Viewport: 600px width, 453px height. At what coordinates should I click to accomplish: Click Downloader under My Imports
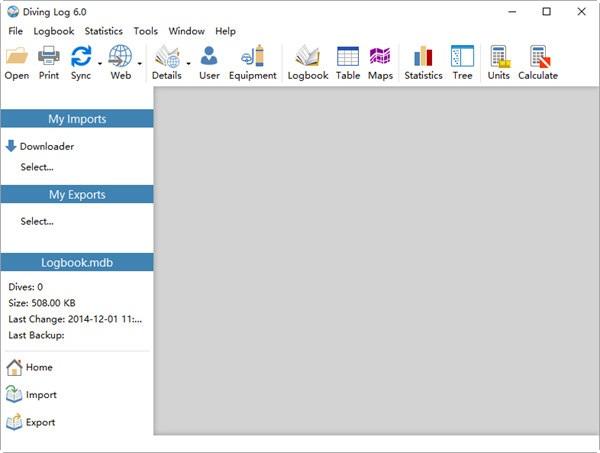click(46, 146)
